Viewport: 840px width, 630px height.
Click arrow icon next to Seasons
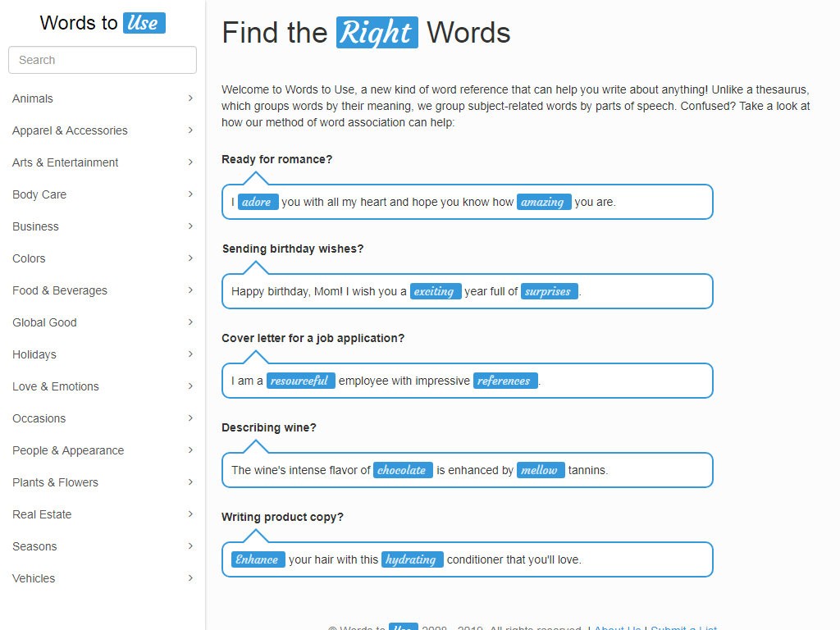pos(190,546)
